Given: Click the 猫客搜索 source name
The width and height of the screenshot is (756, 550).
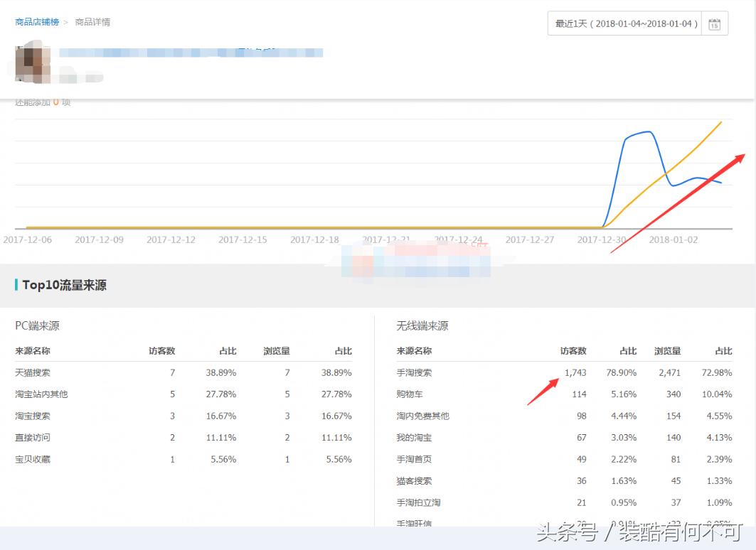Looking at the screenshot, I should click(414, 481).
